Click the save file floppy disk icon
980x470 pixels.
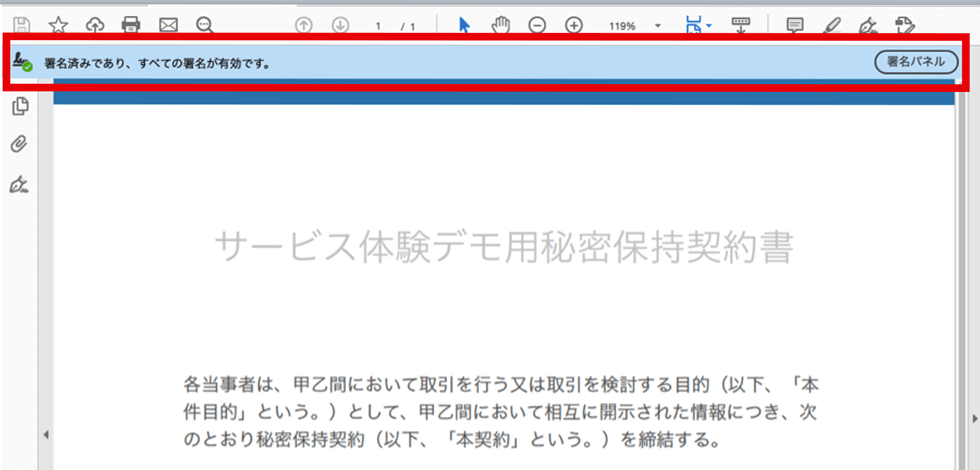[x=21, y=25]
